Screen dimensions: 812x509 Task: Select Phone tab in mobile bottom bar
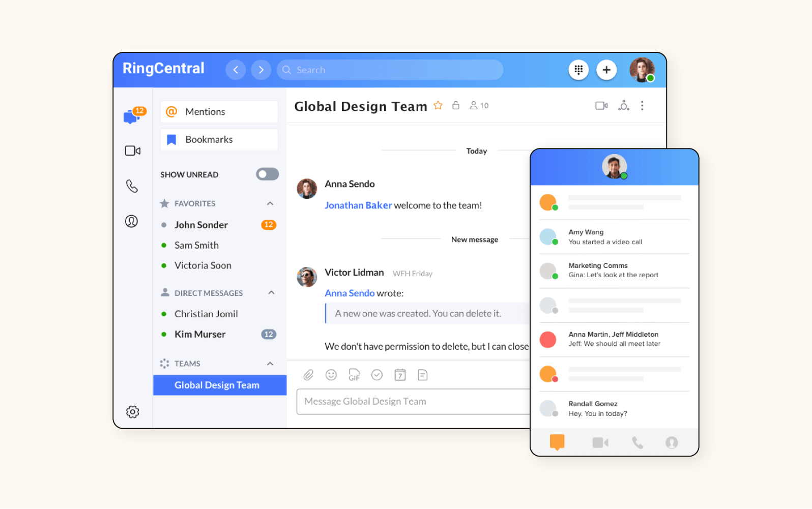click(x=637, y=442)
